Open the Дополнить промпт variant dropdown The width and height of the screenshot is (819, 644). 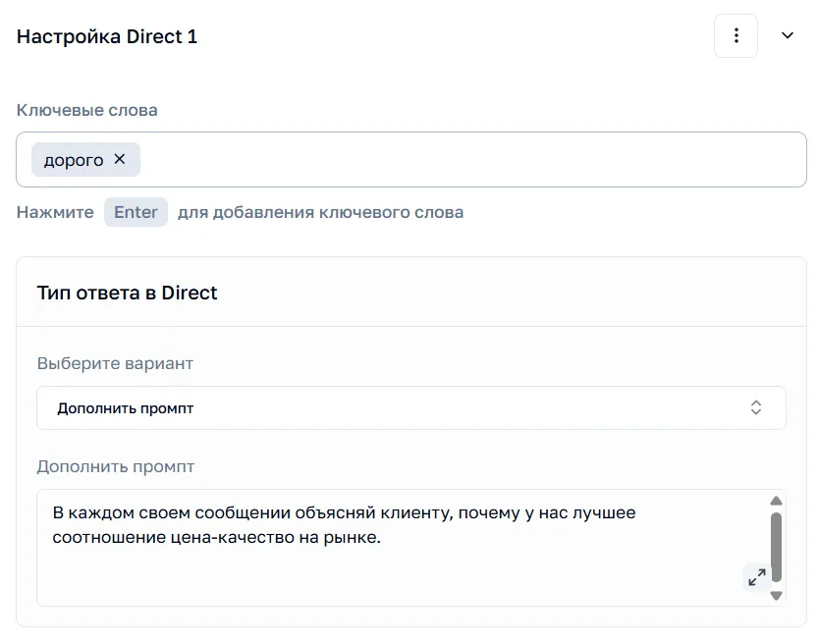click(x=411, y=408)
